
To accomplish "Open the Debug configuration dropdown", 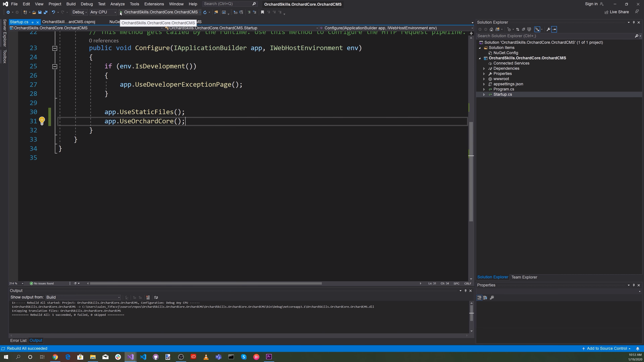I will [x=79, y=12].
